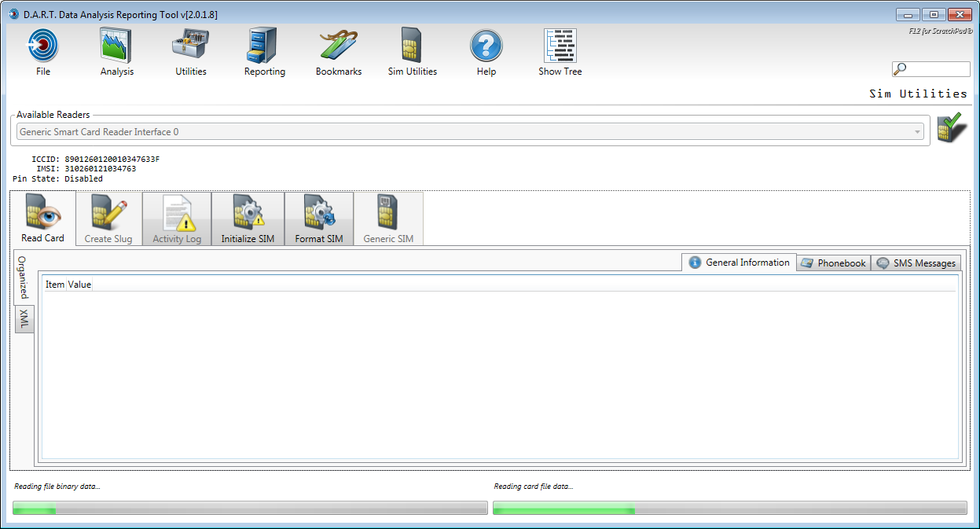Click the SIM card green checkmark icon

(952, 129)
